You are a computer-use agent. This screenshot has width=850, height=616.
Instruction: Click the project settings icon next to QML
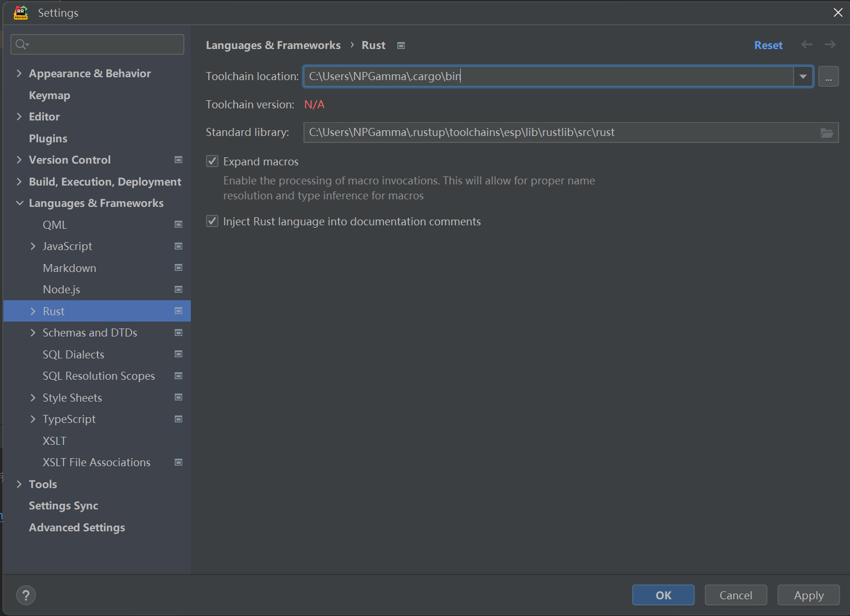tap(179, 225)
